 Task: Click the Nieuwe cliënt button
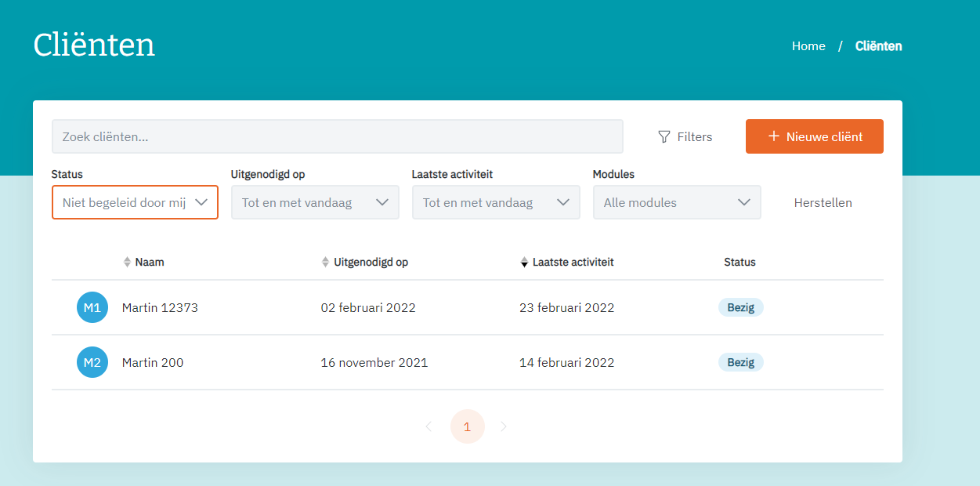click(815, 136)
